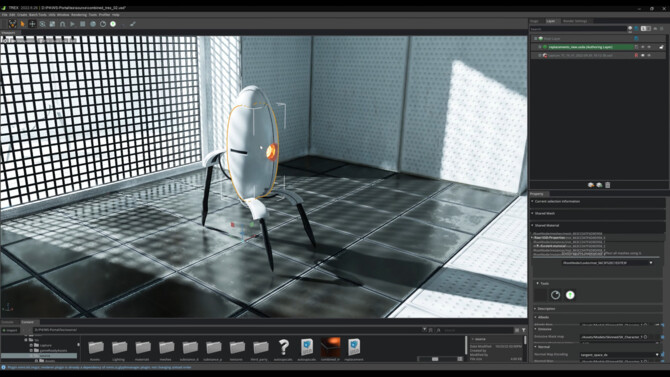This screenshot has width=670, height=377.
Task: Click the circular reset icon under Tools
Action: point(555,295)
